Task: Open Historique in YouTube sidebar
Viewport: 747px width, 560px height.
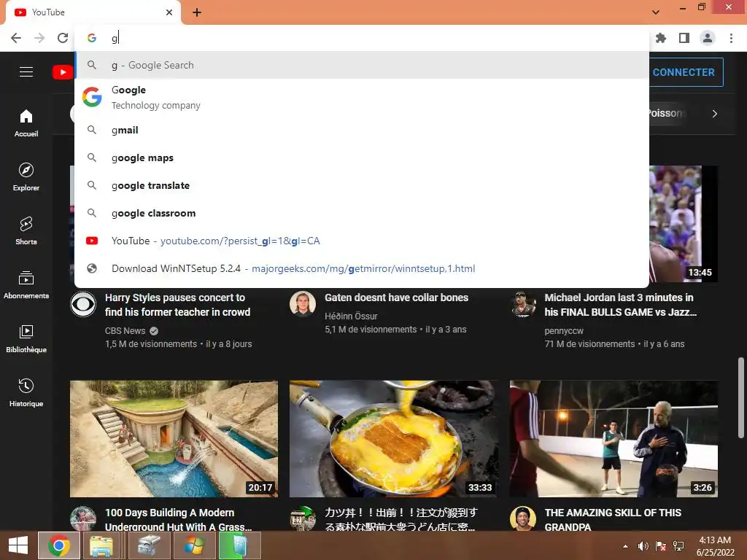Action: click(x=26, y=393)
